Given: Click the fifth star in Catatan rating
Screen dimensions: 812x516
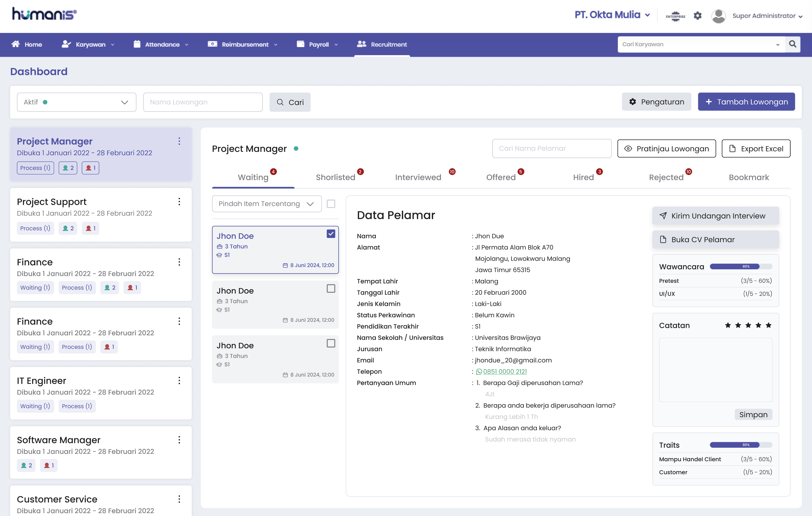Looking at the screenshot, I should tap(769, 325).
